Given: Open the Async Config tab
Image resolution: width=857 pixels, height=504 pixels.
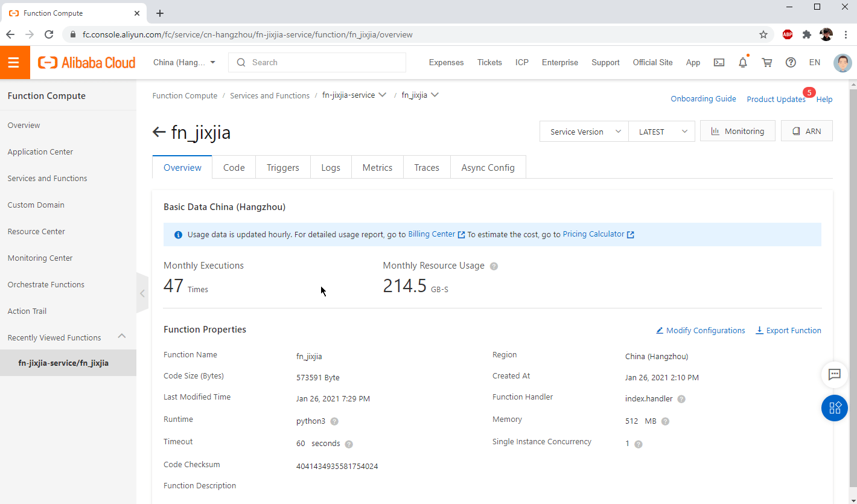Looking at the screenshot, I should click(488, 167).
